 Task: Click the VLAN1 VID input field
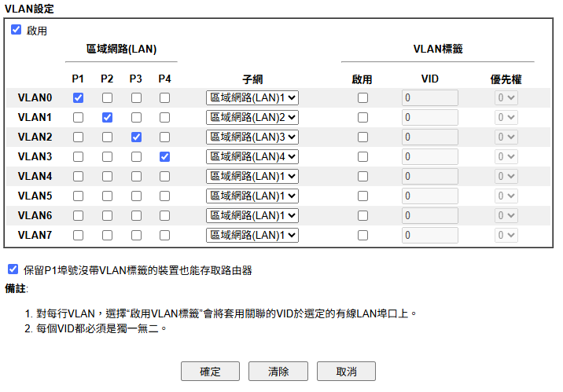tap(430, 118)
